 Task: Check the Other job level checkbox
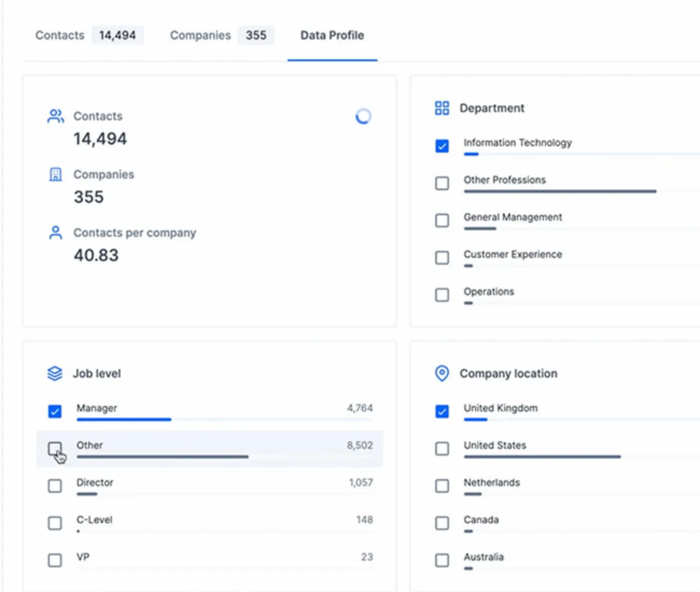click(55, 449)
